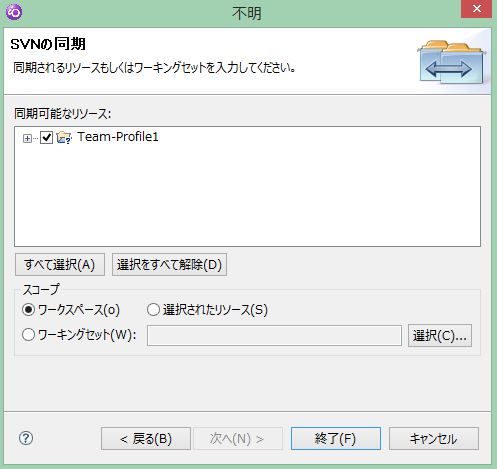Screen dimensions: 497x469
Task: Select the Team-Profile1 tree item label
Action: click(x=118, y=137)
